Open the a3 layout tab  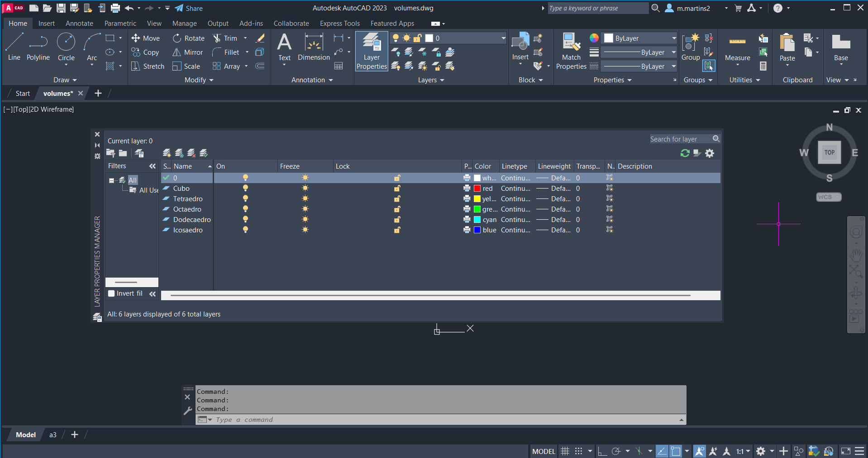tap(53, 434)
